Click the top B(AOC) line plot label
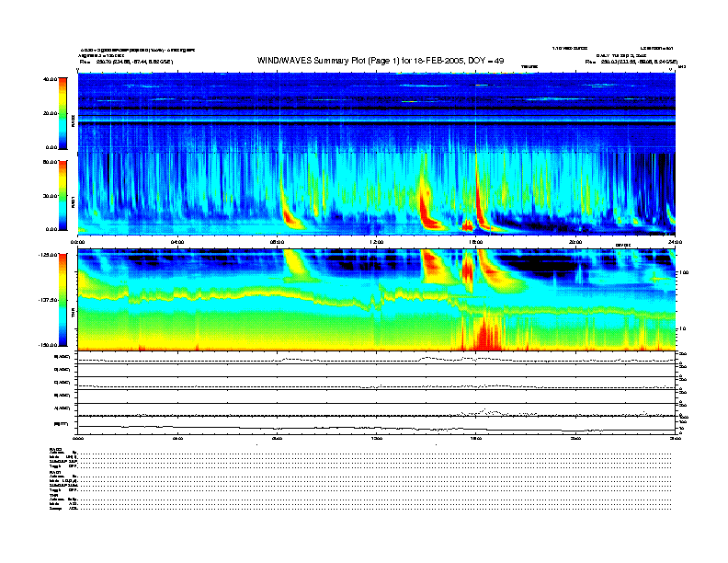Viewport: 728px width, 563px height. 63,357
